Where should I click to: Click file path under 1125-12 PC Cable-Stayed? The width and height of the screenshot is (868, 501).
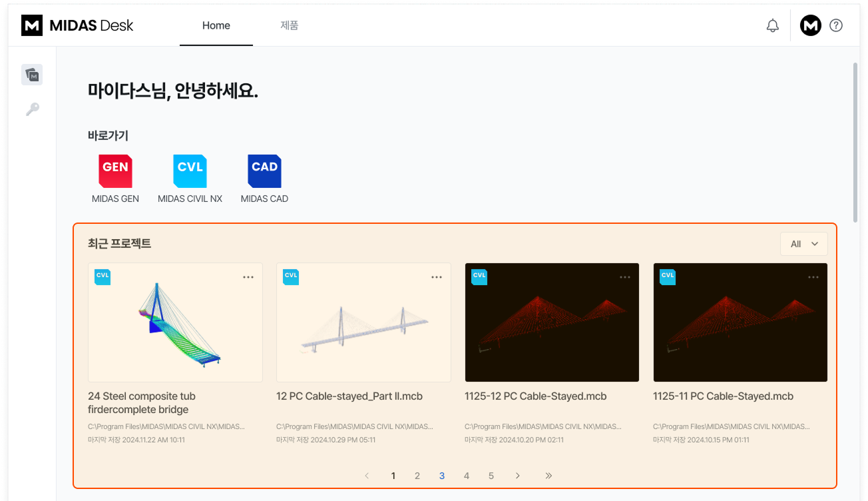[543, 426]
